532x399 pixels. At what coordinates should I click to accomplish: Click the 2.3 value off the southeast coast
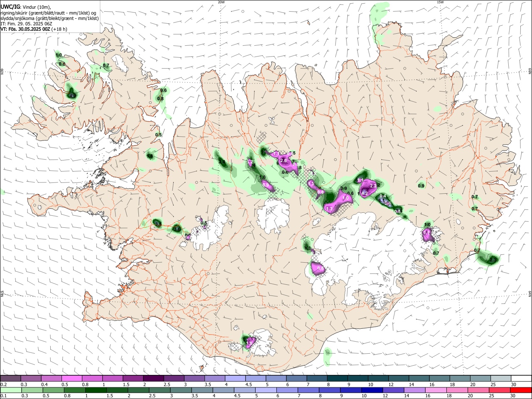coord(493,260)
